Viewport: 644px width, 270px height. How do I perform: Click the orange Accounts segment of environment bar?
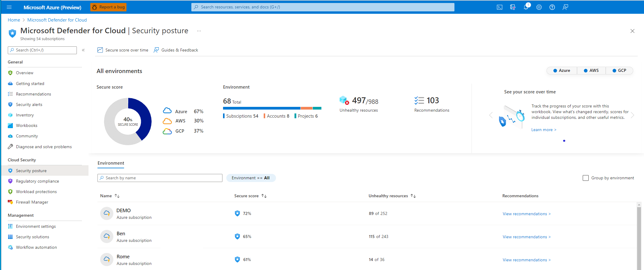click(x=306, y=108)
